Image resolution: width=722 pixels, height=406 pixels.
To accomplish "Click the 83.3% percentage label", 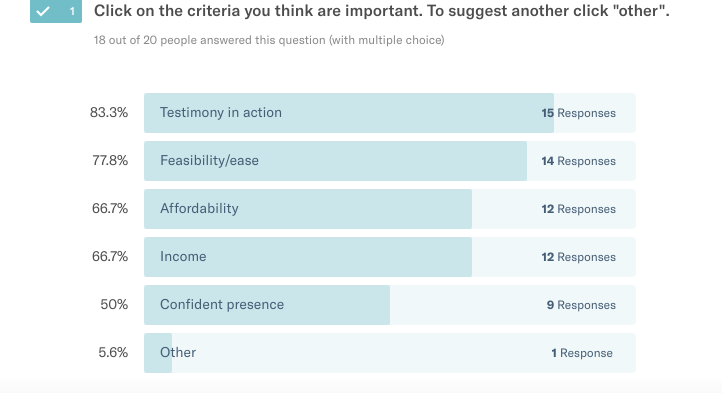I will coord(109,113).
